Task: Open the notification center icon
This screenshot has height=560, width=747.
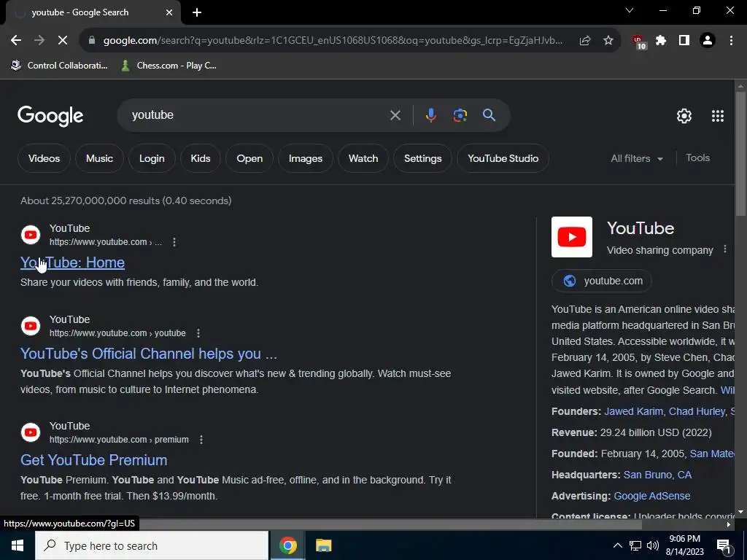Action: pos(724,545)
